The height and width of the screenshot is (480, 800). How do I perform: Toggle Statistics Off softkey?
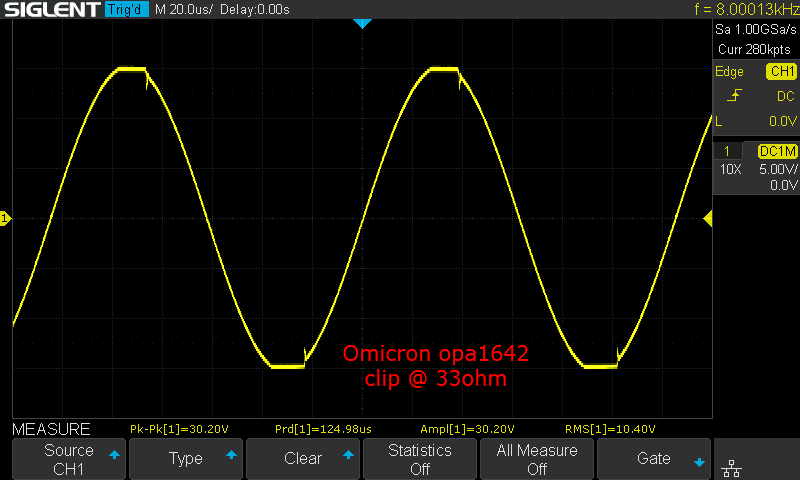point(419,459)
